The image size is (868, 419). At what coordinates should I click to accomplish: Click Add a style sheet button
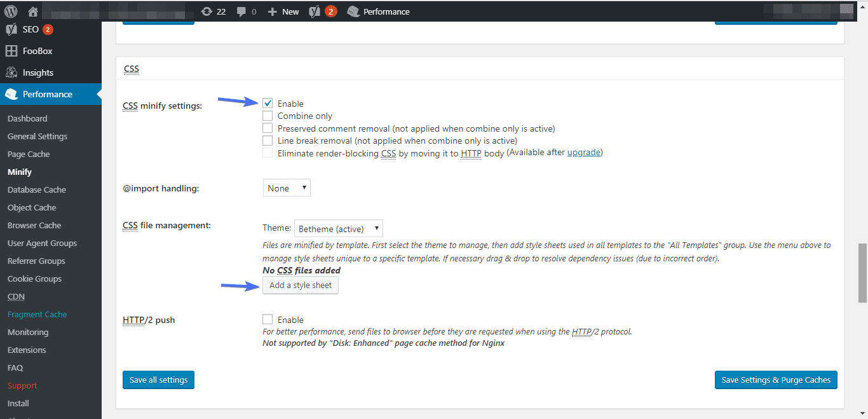[x=301, y=285]
